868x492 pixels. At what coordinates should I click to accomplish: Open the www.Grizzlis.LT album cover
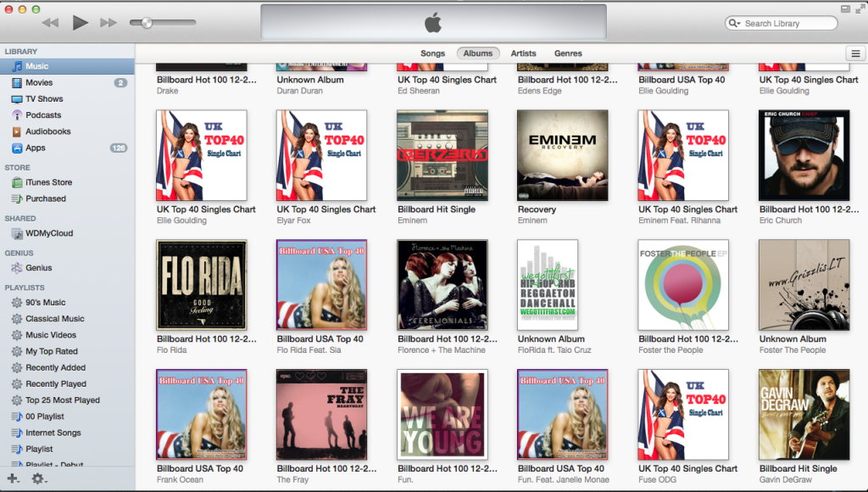point(804,285)
